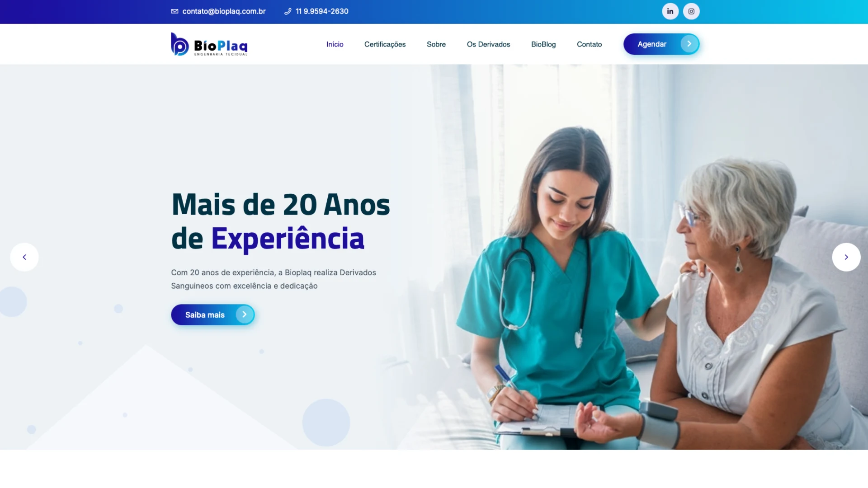Open the Instagram social icon
Screen dimensions: 868x488
coord(691,11)
